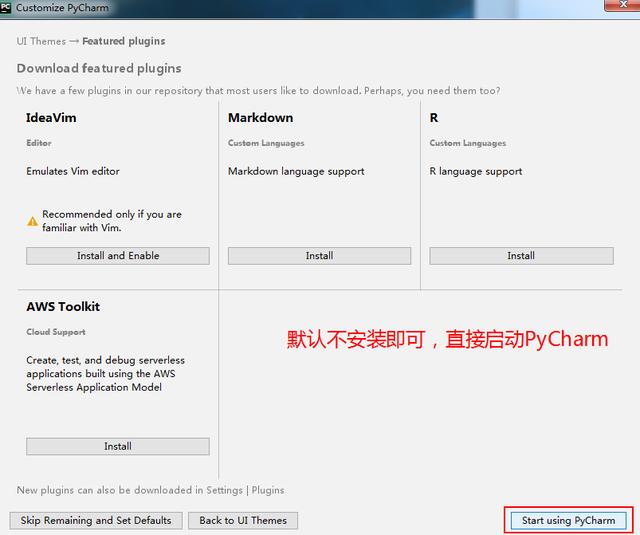Install and Enable the IdeaVim plugin
The image size is (640, 535).
pyautogui.click(x=118, y=256)
